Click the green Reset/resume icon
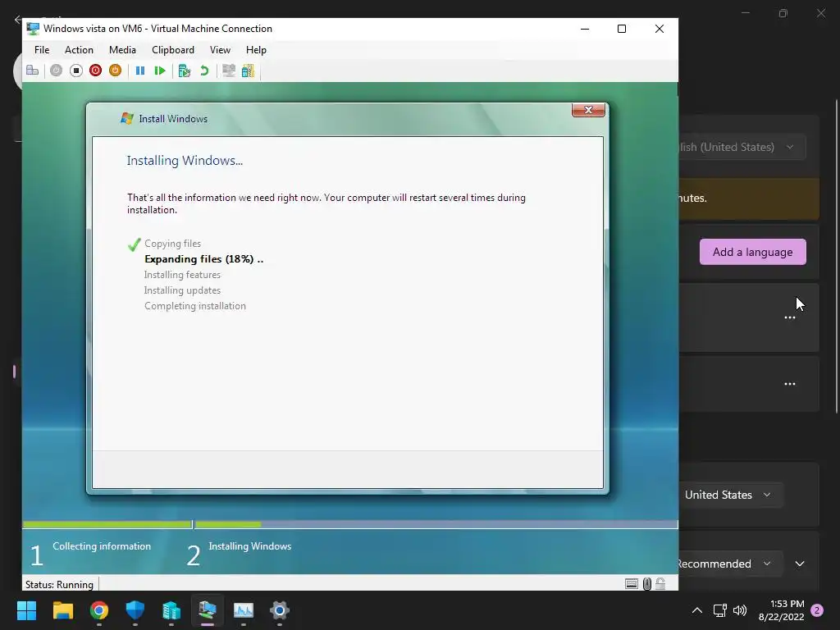 click(x=160, y=71)
